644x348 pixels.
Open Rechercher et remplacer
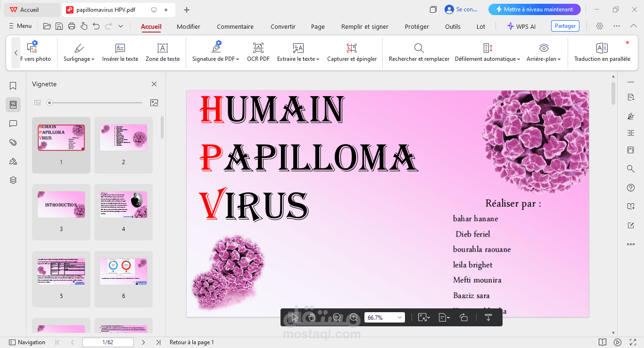(x=419, y=52)
